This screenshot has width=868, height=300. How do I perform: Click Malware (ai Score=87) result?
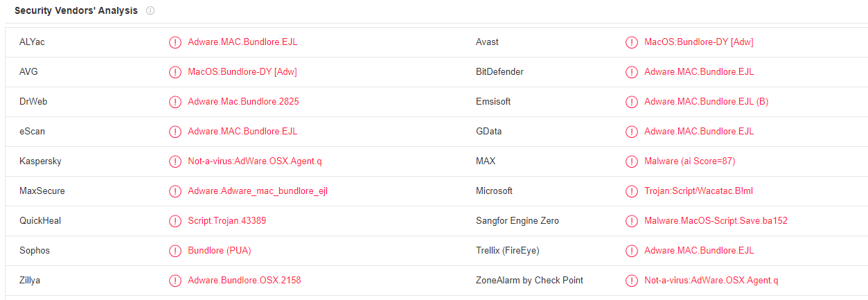point(689,161)
